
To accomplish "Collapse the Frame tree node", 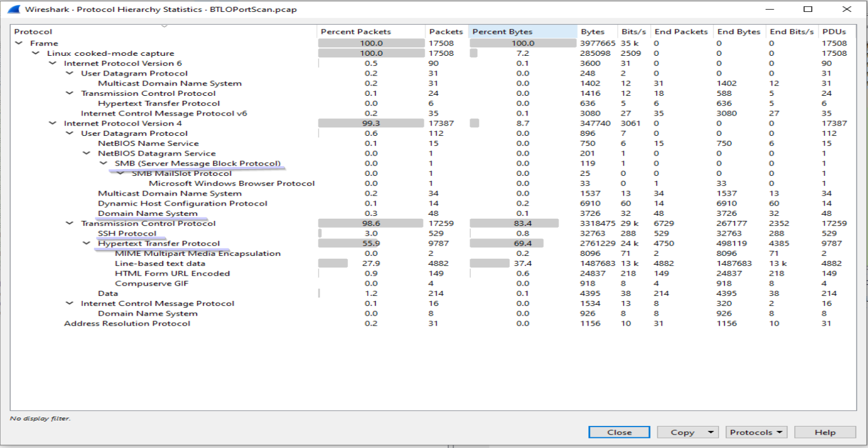I will (x=19, y=43).
